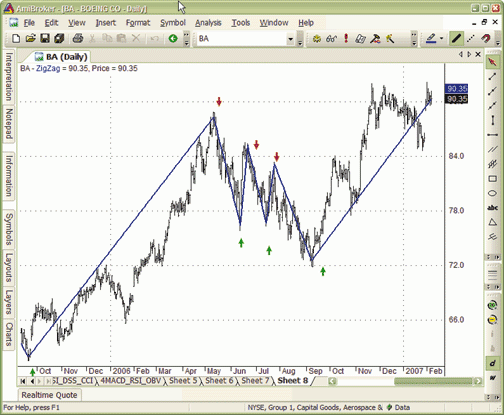Click the line color pen swatch
Viewport: 504px width, 415px height.
click(431, 39)
